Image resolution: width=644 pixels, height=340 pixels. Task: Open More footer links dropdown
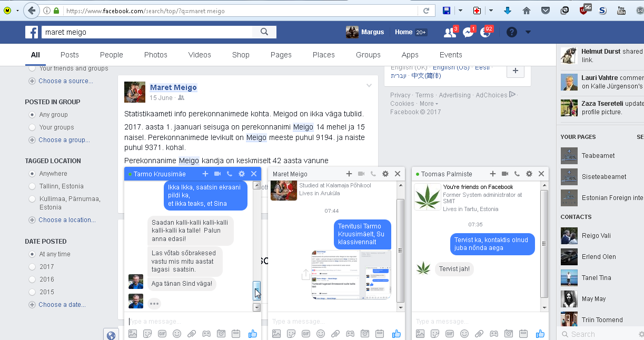[429, 104]
